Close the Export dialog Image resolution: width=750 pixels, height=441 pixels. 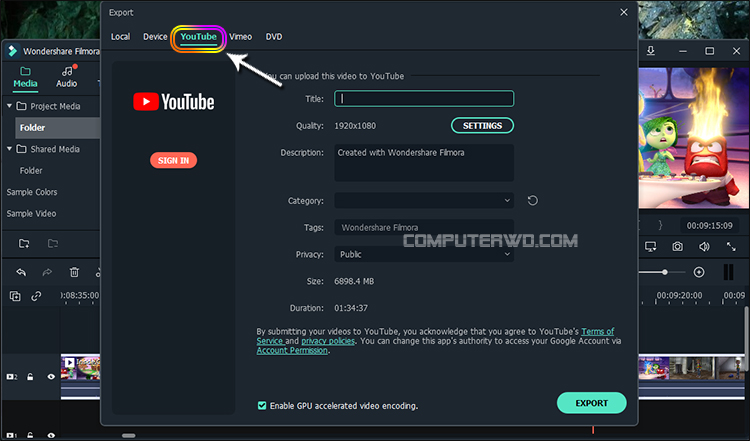[624, 12]
